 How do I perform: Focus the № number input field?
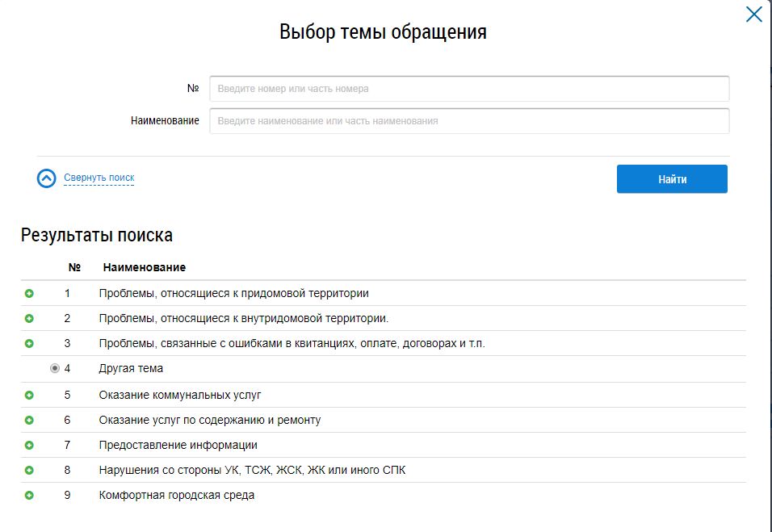tap(468, 89)
